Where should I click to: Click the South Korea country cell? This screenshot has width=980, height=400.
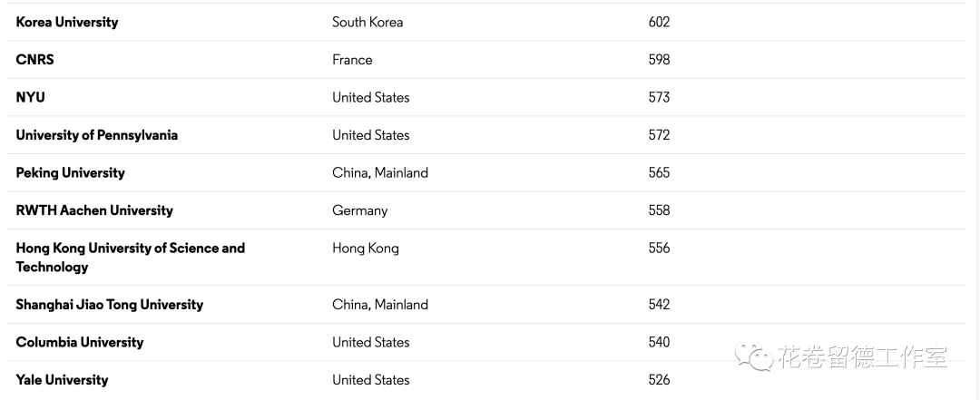pyautogui.click(x=367, y=22)
